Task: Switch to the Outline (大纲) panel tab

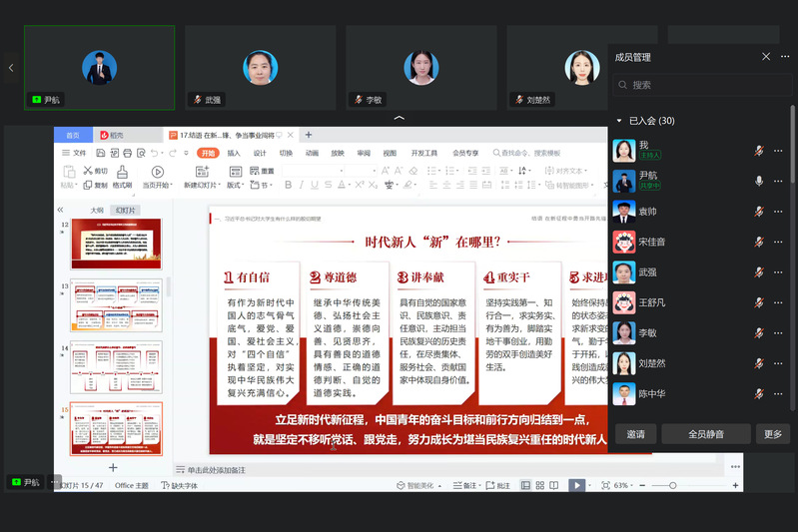Action: click(x=97, y=210)
